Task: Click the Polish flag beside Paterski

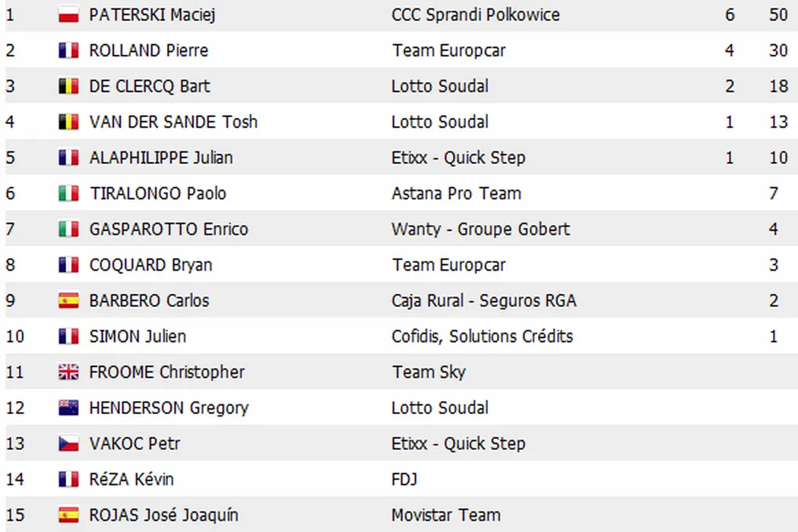Action: pos(68,14)
